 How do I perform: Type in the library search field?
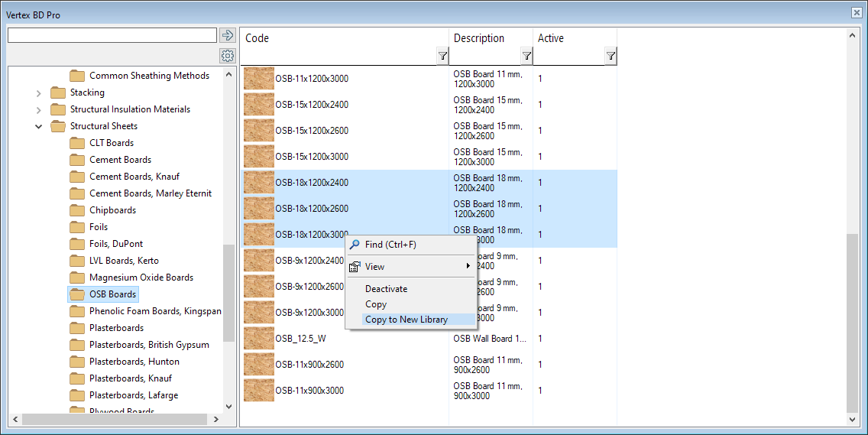(x=112, y=35)
